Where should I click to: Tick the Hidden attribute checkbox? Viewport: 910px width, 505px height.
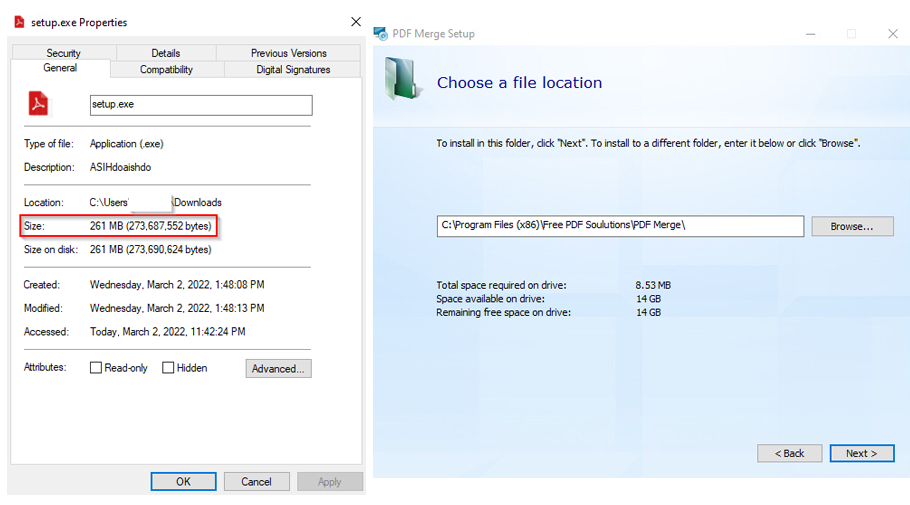click(168, 367)
